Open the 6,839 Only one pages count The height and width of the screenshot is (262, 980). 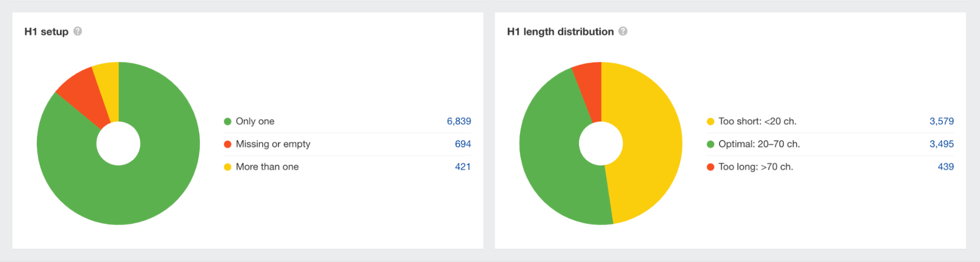(x=458, y=121)
